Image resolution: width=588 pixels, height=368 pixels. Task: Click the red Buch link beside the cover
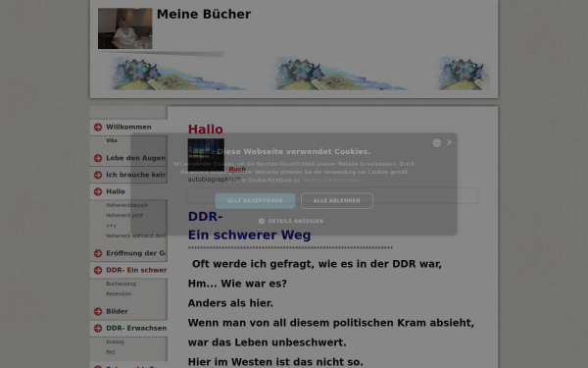[237, 170]
